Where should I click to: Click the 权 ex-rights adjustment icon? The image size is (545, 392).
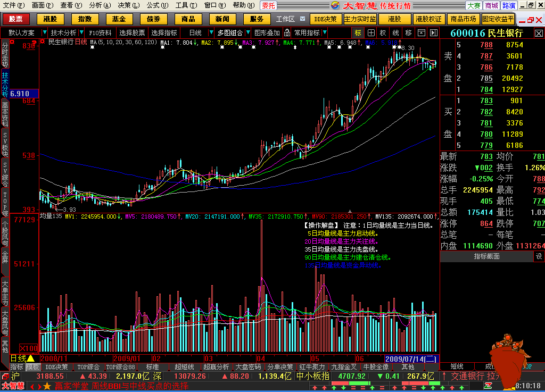point(383,33)
